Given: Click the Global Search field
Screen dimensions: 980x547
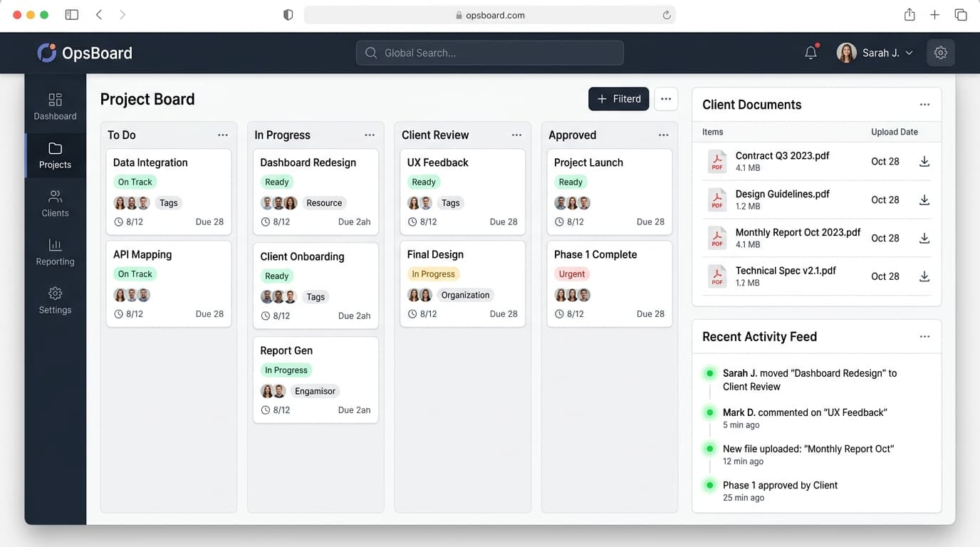Looking at the screenshot, I should coord(490,53).
